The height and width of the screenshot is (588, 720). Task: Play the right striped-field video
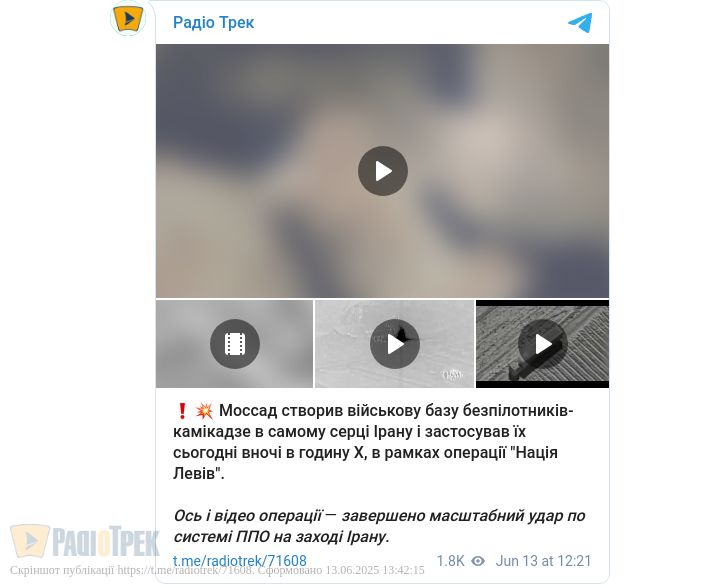542,344
